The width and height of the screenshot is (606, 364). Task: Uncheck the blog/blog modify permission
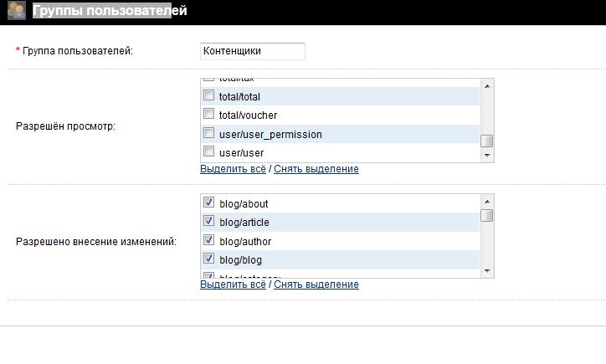click(209, 259)
